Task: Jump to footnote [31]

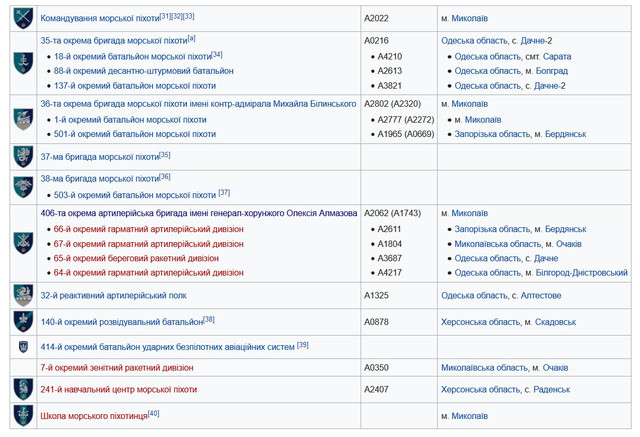Action: point(165,16)
